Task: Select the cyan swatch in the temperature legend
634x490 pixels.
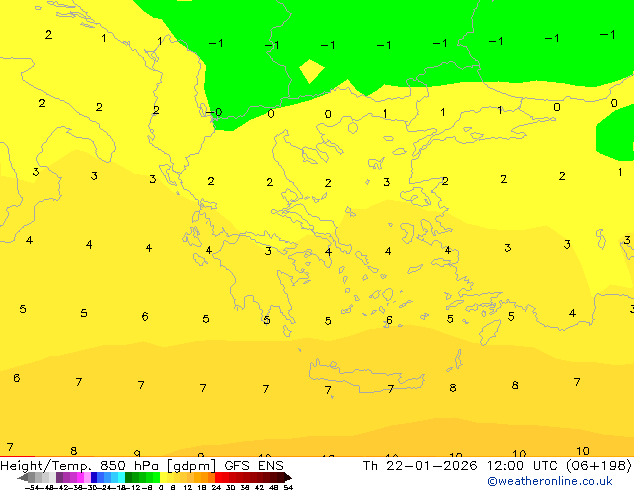Action: [121, 477]
